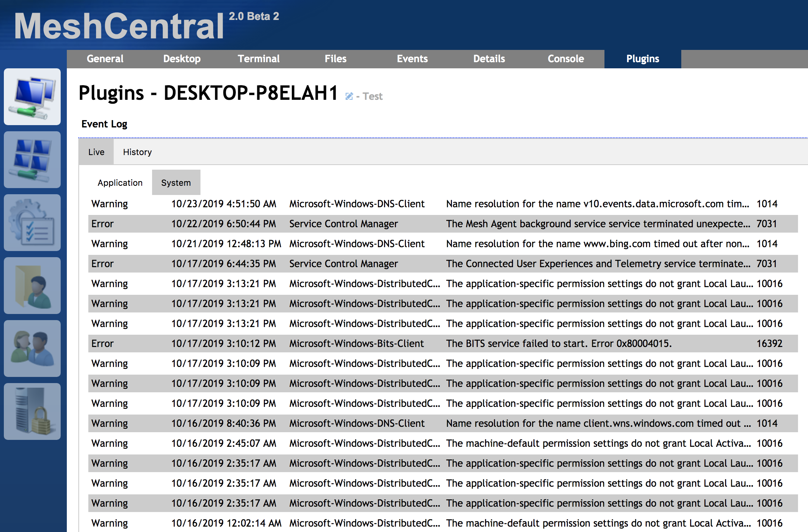The width and height of the screenshot is (808, 532).
Task: Switch to the Desktop tab
Action: 182,59
